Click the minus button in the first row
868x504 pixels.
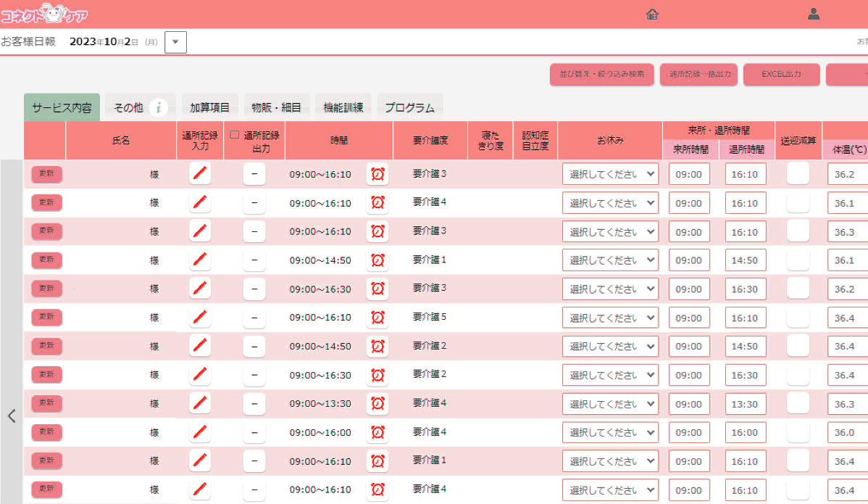coord(254,174)
